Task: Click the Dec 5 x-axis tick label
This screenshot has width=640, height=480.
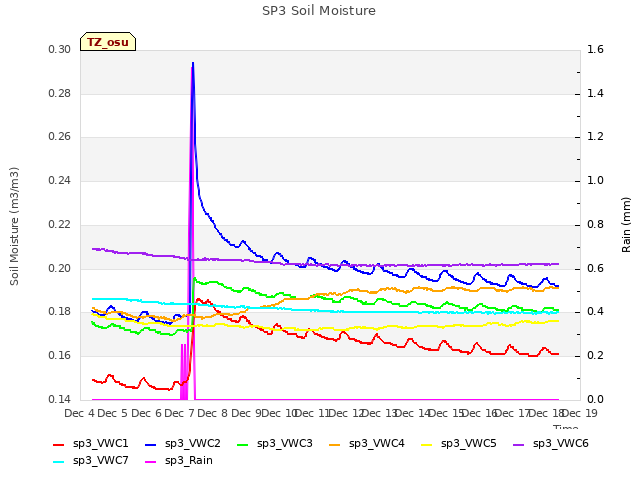Action: pos(113,413)
